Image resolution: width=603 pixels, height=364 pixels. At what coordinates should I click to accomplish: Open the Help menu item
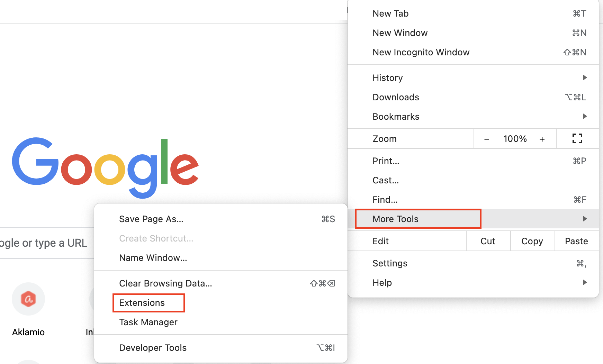[473, 283]
